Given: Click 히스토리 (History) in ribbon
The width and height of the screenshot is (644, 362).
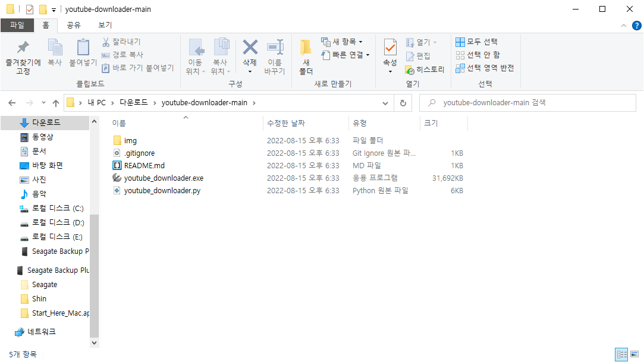Looking at the screenshot, I should [x=425, y=70].
